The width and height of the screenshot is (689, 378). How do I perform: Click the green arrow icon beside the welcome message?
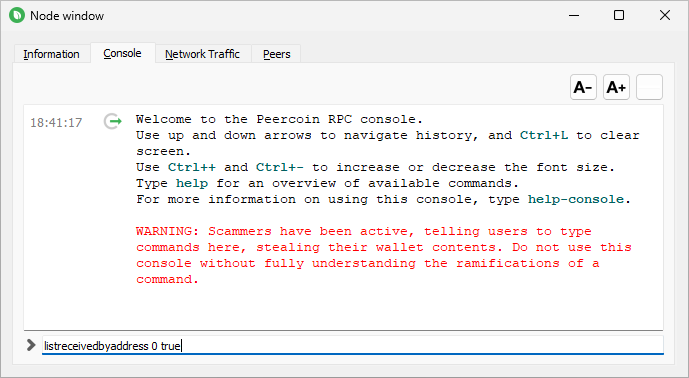112,121
